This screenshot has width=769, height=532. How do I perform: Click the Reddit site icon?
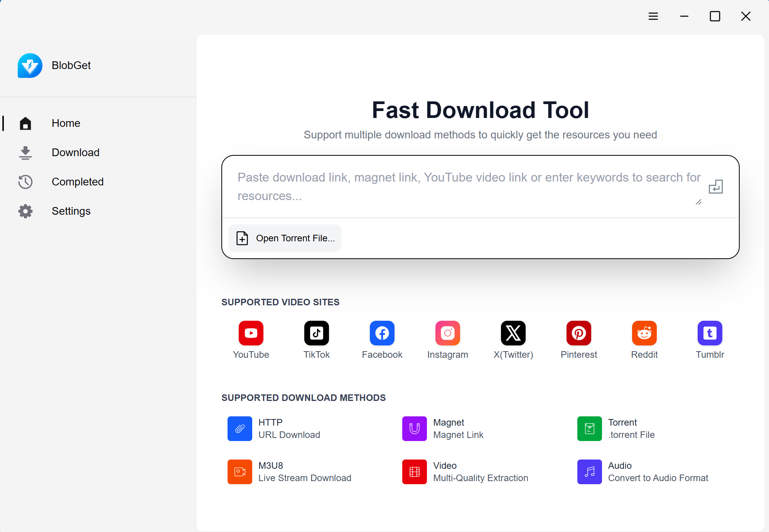(x=644, y=333)
